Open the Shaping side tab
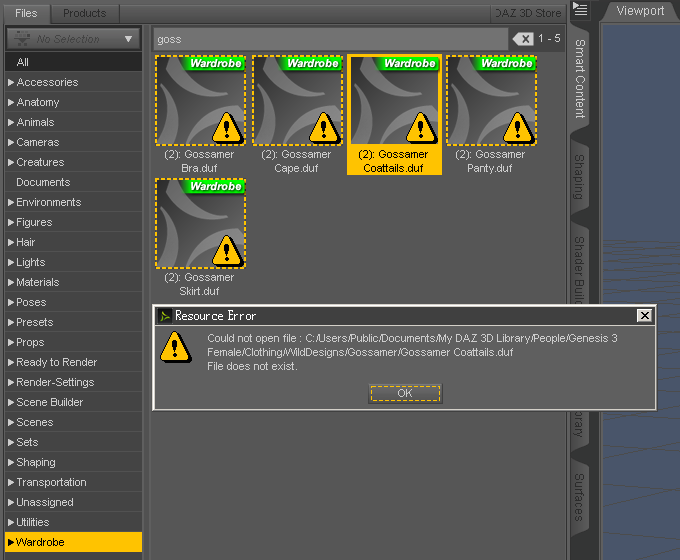680x560 pixels. (579, 177)
